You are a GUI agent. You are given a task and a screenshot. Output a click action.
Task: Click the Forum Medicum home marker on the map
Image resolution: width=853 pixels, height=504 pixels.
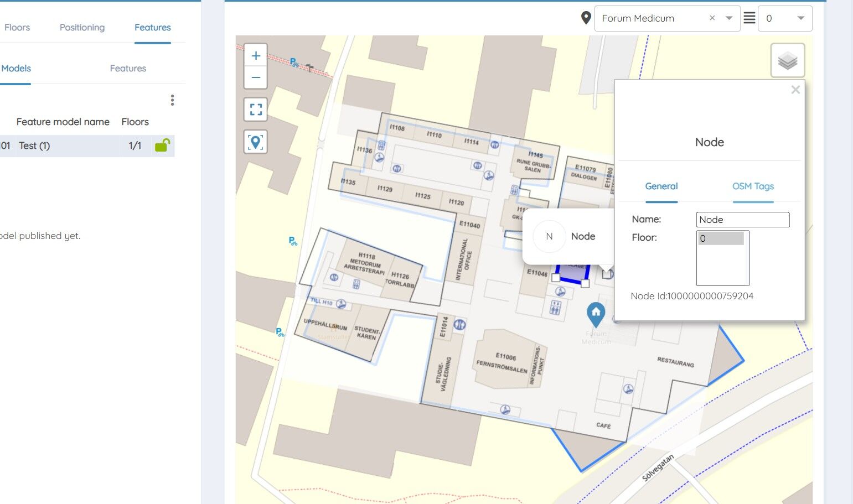coord(596,314)
